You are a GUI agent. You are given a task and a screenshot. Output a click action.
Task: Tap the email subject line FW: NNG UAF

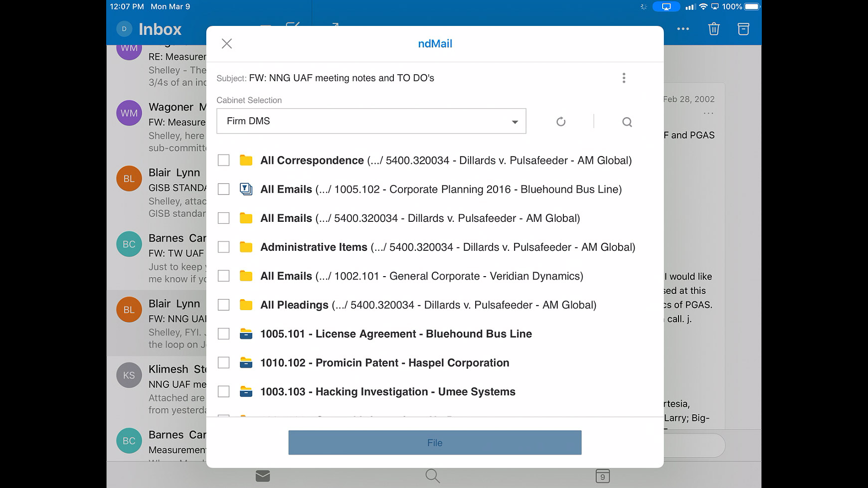(x=342, y=78)
